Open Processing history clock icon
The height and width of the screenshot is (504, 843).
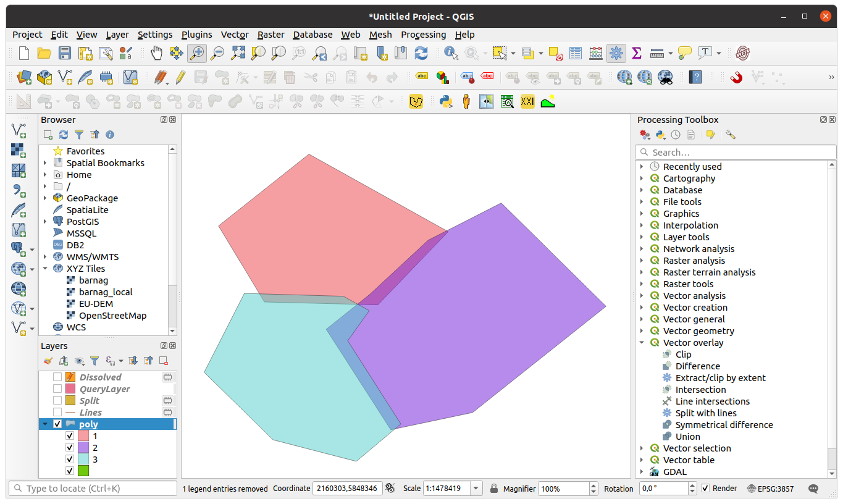[676, 135]
